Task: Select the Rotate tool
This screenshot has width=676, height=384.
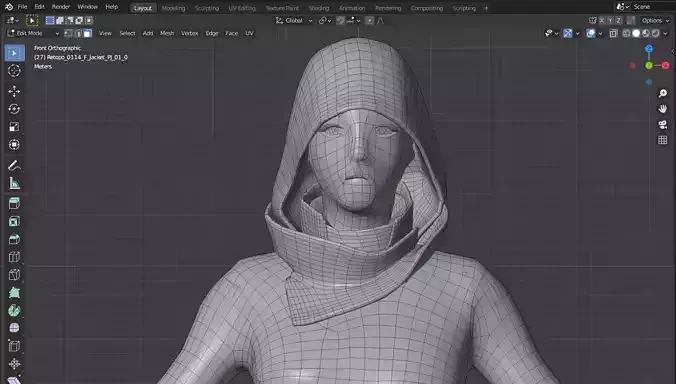Action: tap(14, 109)
